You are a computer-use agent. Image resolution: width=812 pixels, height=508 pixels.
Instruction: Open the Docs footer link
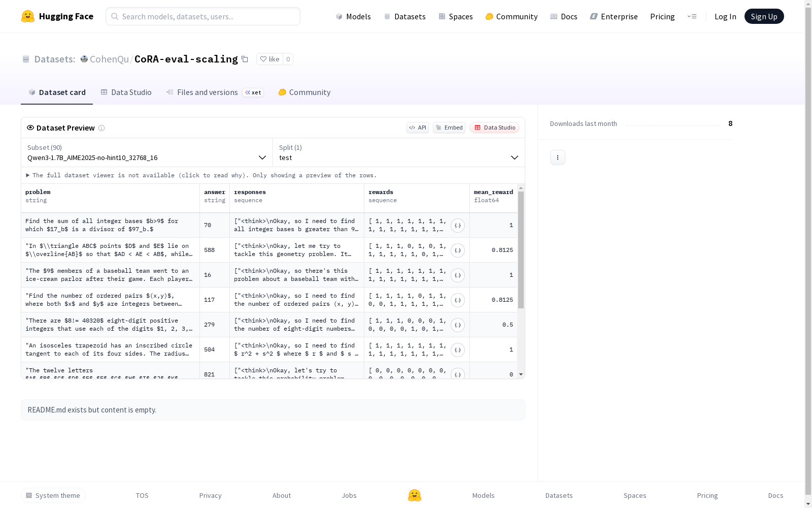point(776,495)
